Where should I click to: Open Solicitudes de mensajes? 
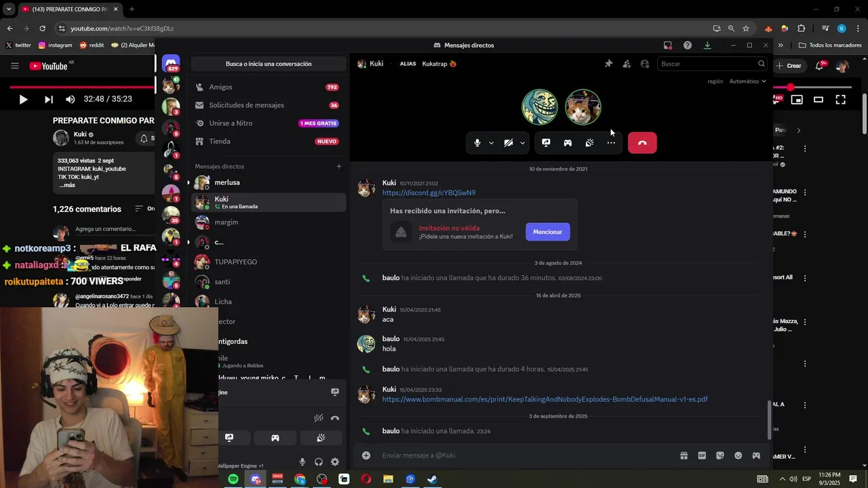pyautogui.click(x=269, y=105)
